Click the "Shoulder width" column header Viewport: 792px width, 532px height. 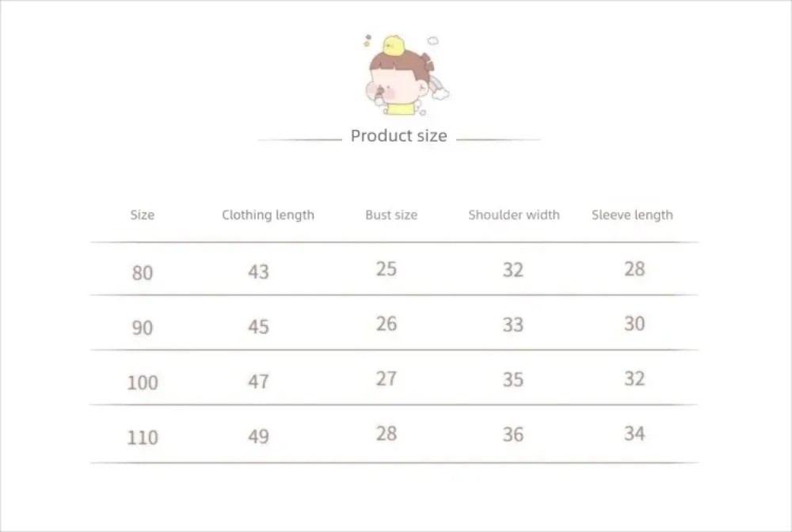pyautogui.click(x=513, y=215)
